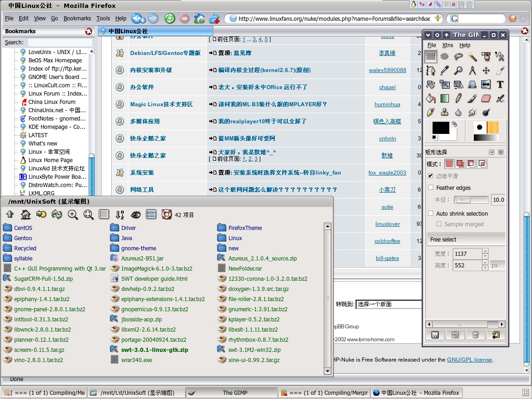Select the Rectangle Select tool in GIMP
The width and height of the screenshot is (532, 399).
430,56
